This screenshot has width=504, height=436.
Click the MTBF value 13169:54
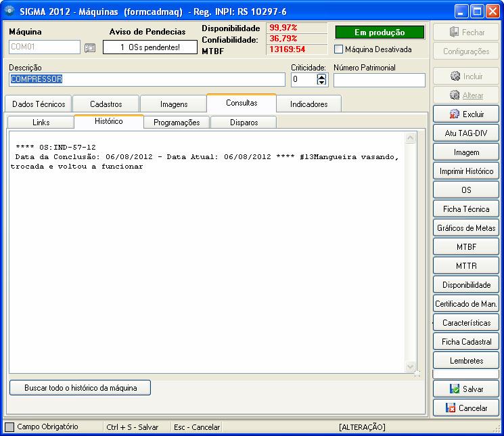tap(287, 49)
